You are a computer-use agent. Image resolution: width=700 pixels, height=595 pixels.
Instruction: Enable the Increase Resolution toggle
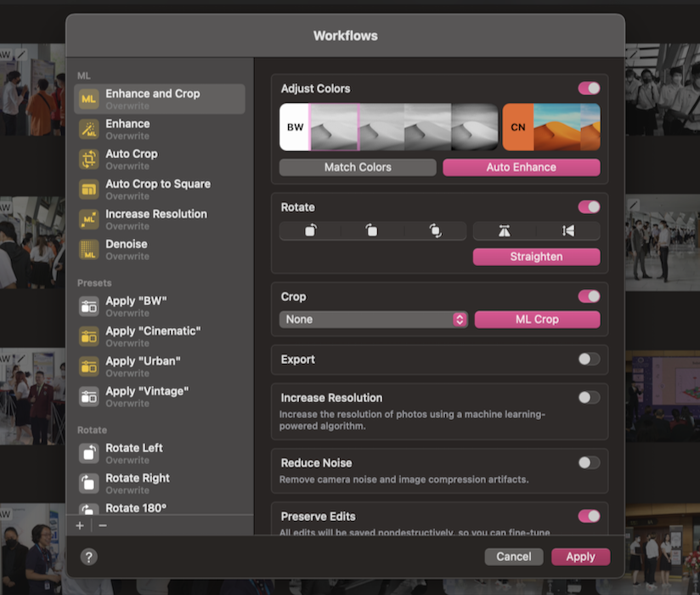(x=589, y=398)
